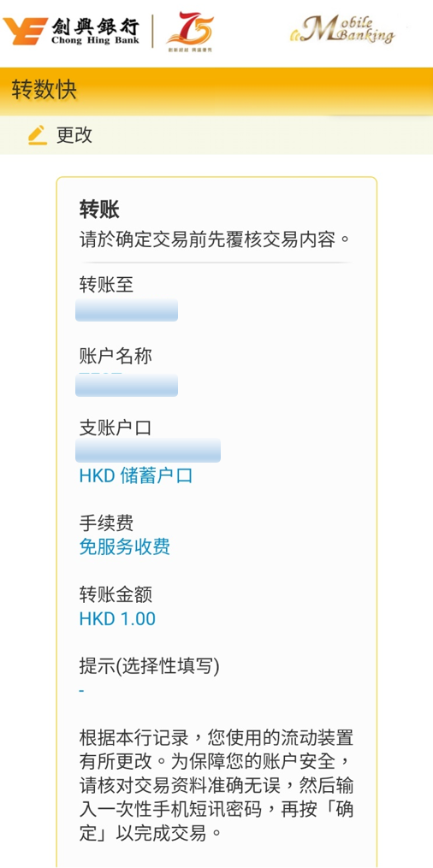The width and height of the screenshot is (433, 868).
Task: Tap the orange pencil edit icon
Action: click(x=38, y=135)
